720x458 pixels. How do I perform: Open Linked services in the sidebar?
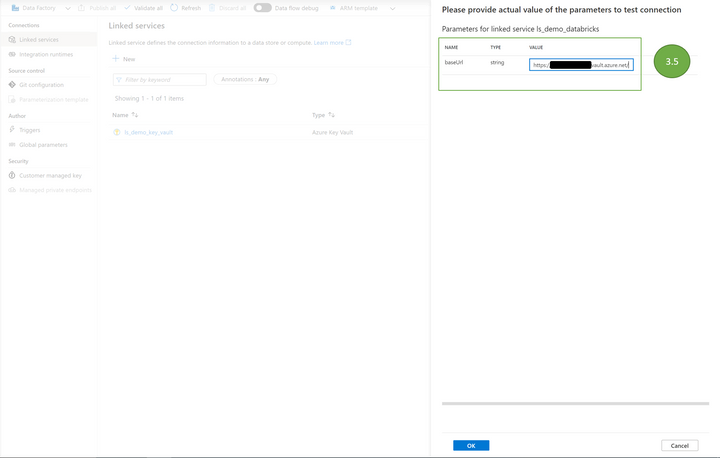pos(49,40)
